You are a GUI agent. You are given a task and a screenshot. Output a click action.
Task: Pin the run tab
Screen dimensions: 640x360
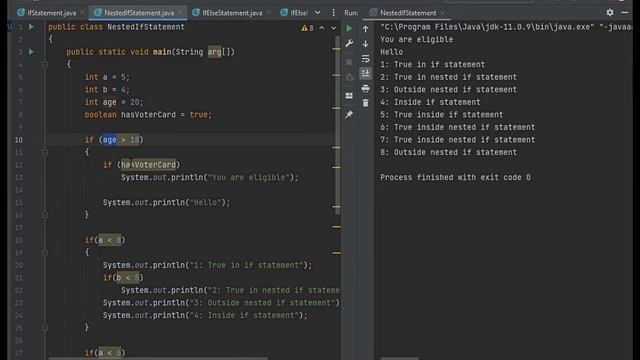[x=349, y=115]
